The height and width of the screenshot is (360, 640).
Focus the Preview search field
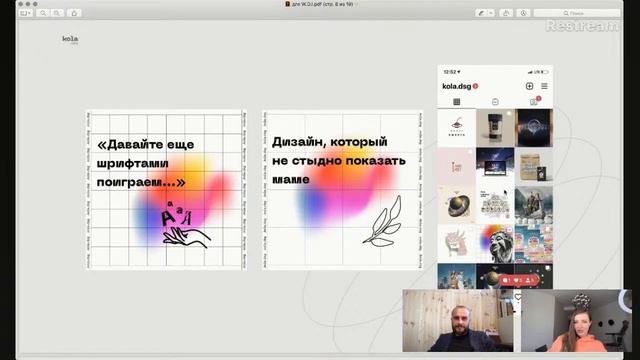pos(577,13)
